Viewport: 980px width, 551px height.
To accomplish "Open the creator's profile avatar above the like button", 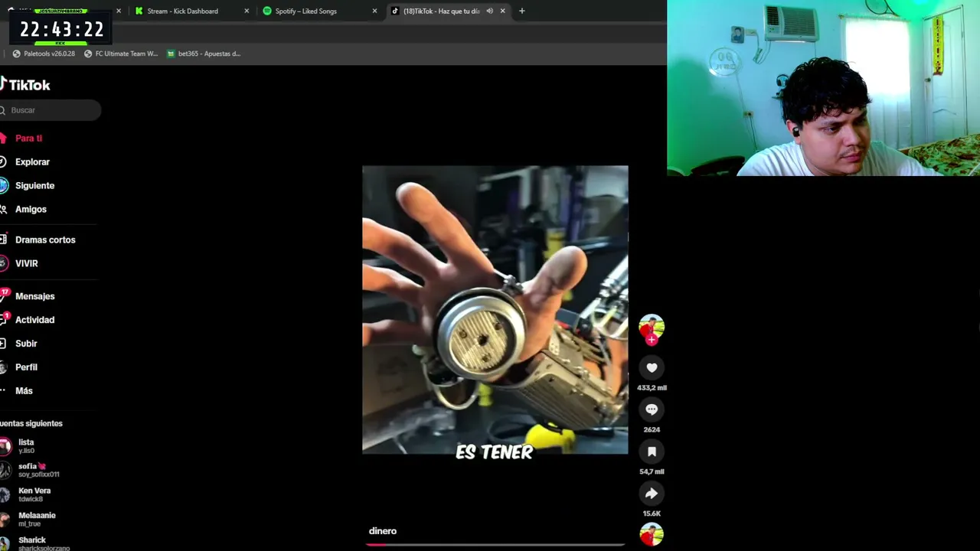I will tap(652, 327).
